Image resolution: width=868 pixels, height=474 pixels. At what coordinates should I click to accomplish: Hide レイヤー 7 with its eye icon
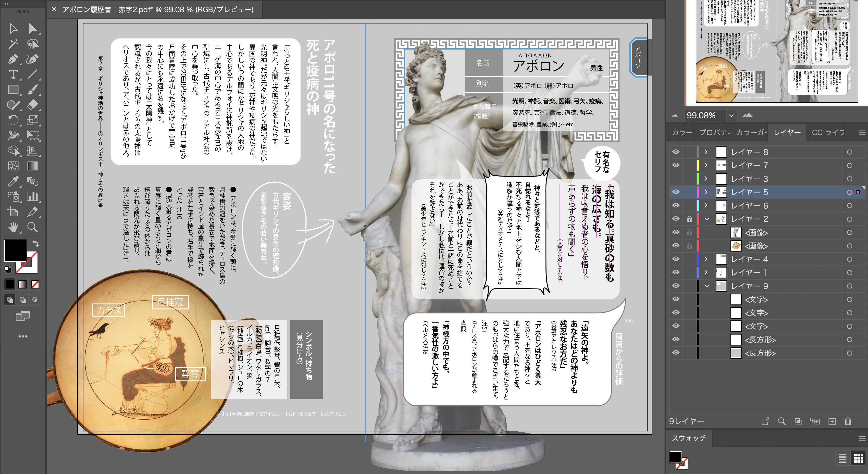(676, 165)
